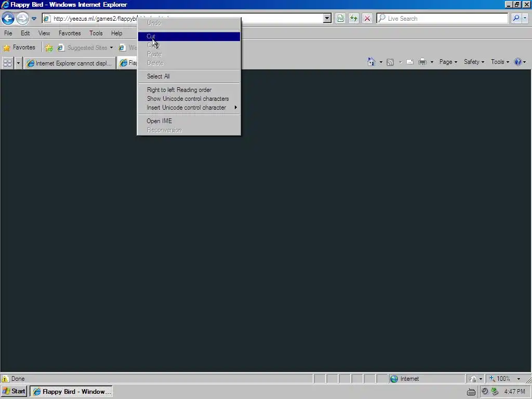Click the IE page icon beside URL
This screenshot has height=399, width=532.
pyautogui.click(x=47, y=18)
